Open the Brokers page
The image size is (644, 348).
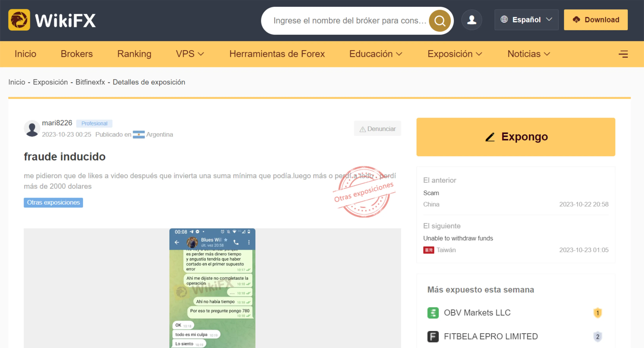[x=77, y=54]
